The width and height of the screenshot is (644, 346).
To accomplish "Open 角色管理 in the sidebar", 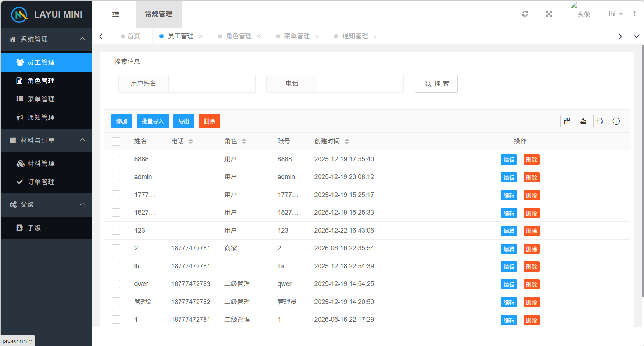I will [x=46, y=81].
